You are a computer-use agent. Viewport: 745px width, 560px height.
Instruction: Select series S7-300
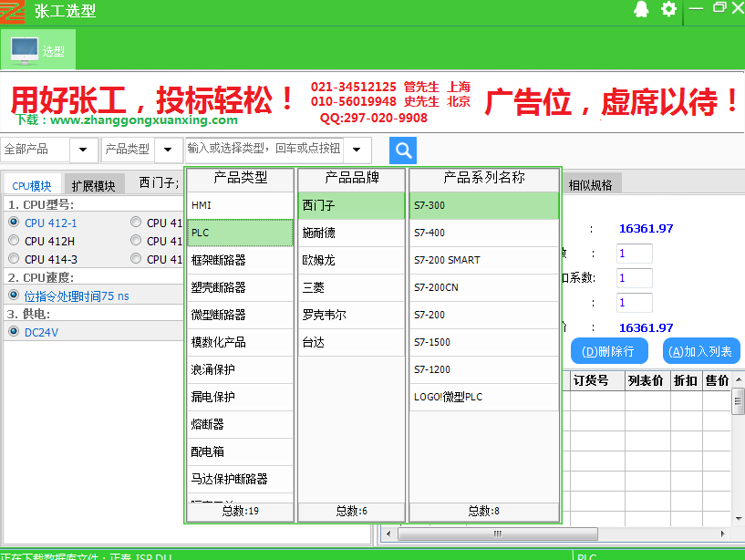tap(484, 205)
